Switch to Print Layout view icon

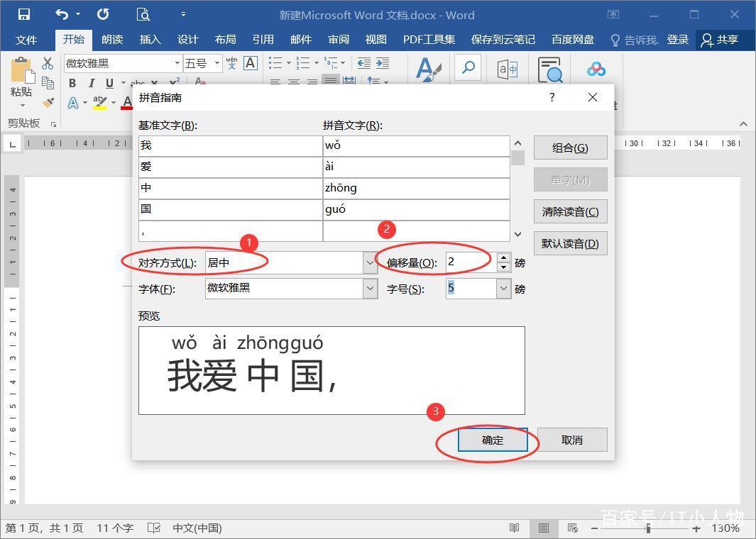(544, 528)
